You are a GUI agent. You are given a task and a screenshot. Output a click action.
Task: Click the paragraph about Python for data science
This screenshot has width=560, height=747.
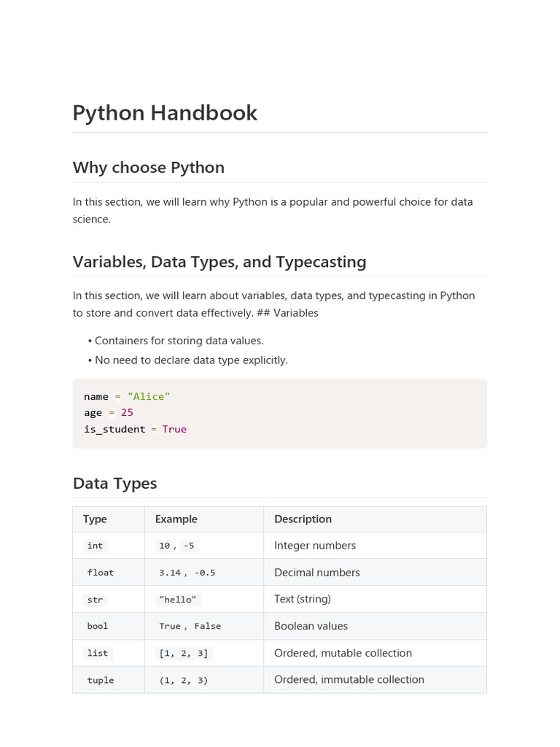tap(273, 211)
